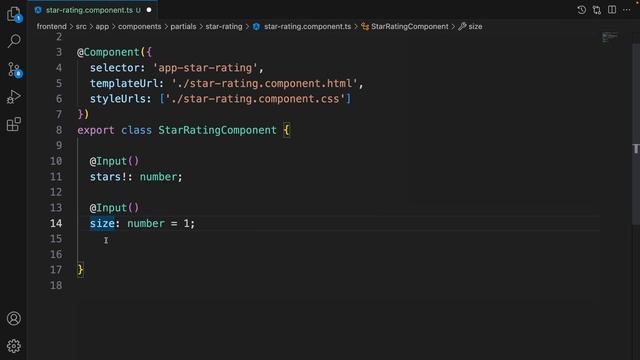Open the Extensions view
640x360 pixels.
coord(13,124)
